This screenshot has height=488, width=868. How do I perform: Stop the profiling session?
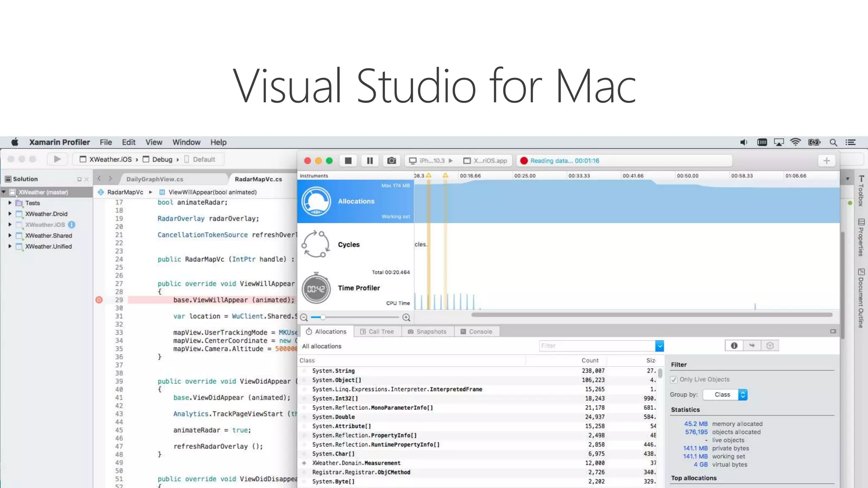tap(348, 161)
